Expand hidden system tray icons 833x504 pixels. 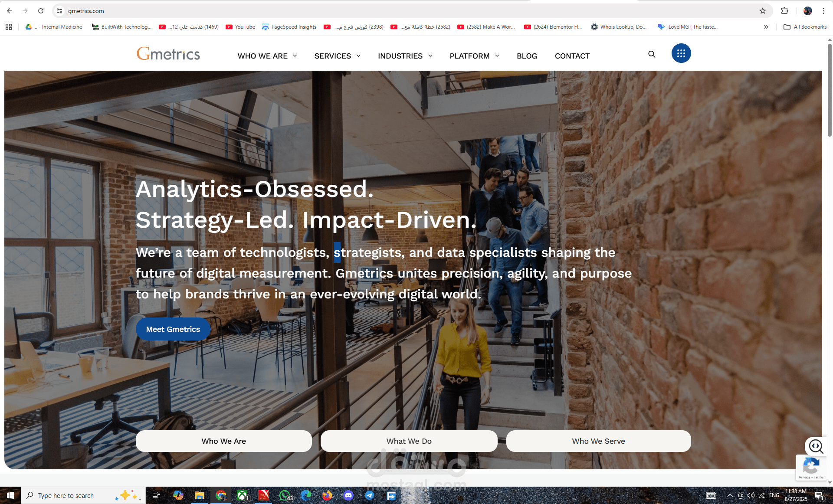(x=730, y=495)
